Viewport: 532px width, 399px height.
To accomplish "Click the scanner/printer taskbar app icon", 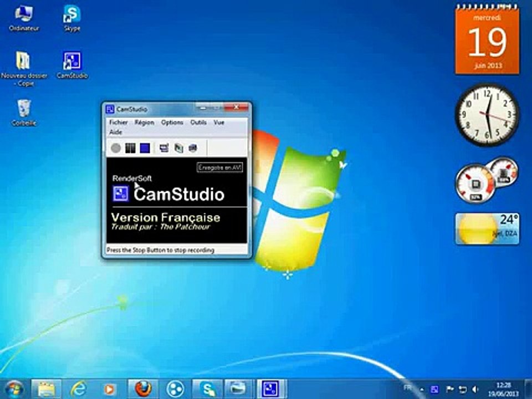I will [x=238, y=389].
